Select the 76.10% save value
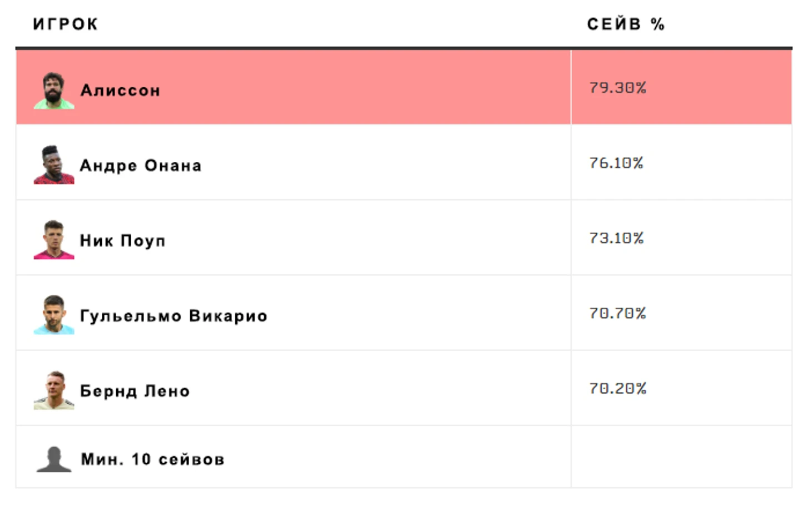812x510 pixels. [x=616, y=163]
